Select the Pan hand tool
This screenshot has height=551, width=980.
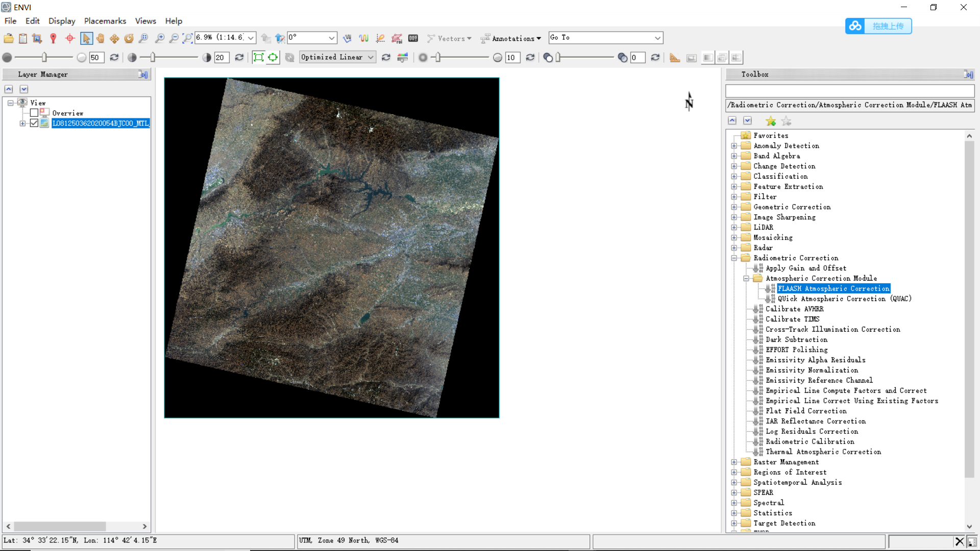[101, 38]
